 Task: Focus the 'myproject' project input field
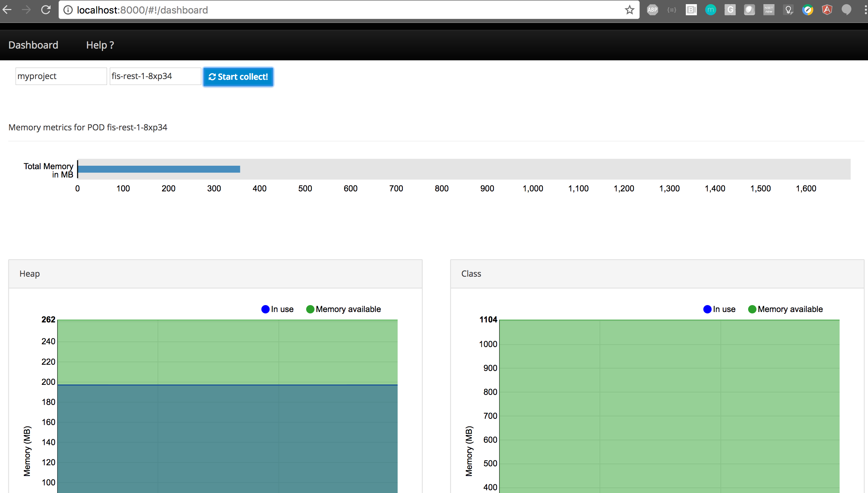(x=61, y=76)
